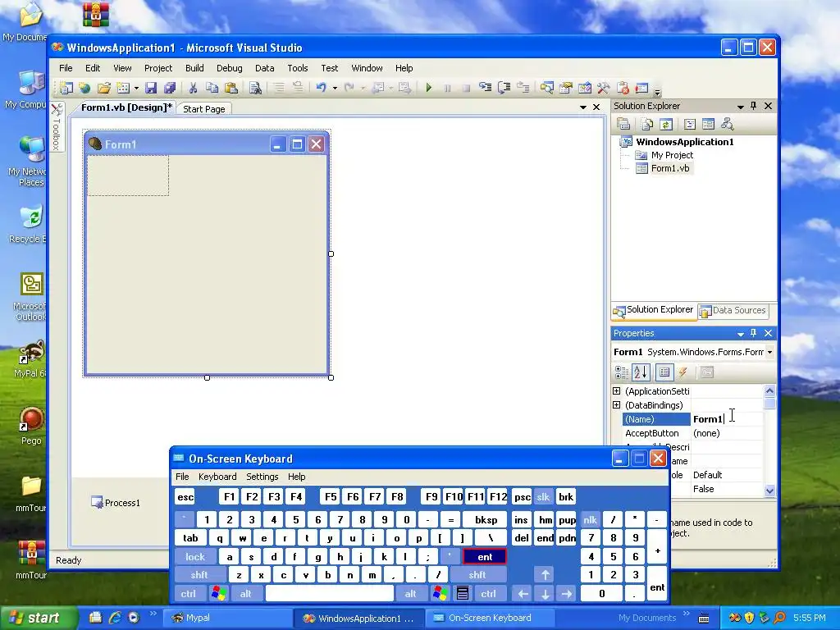Toggle the left shft key on keyboard
The width and height of the screenshot is (840, 630).
click(199, 575)
